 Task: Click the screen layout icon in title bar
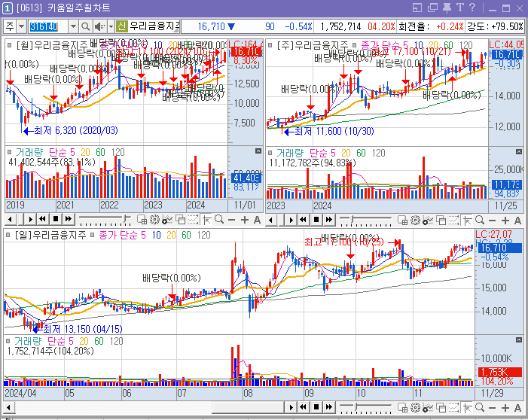coord(417,8)
